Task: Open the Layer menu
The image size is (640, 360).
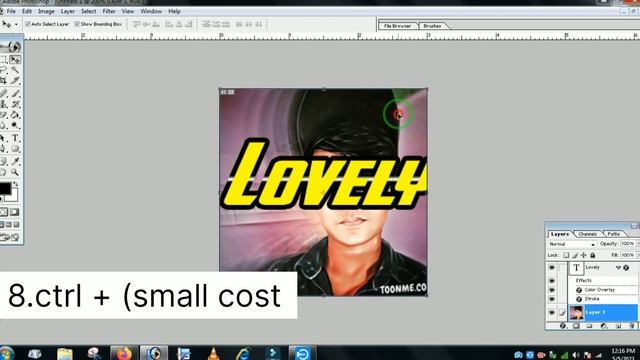Action: tap(68, 11)
